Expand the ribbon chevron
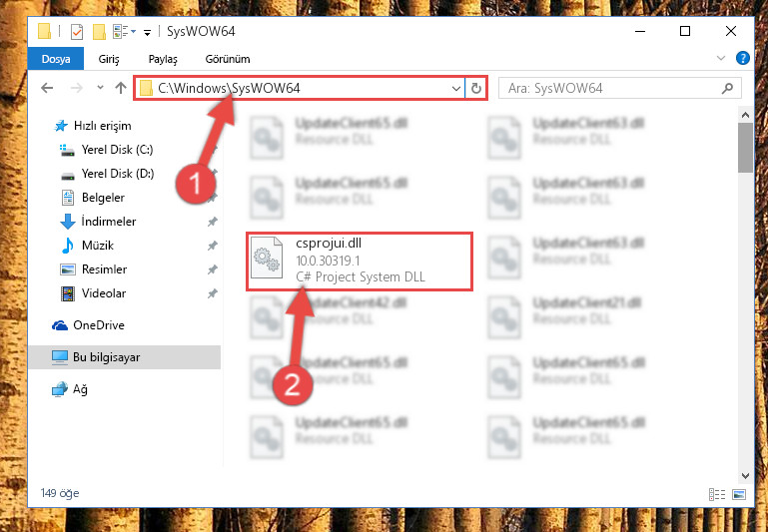Image resolution: width=768 pixels, height=532 pixels. click(x=720, y=58)
